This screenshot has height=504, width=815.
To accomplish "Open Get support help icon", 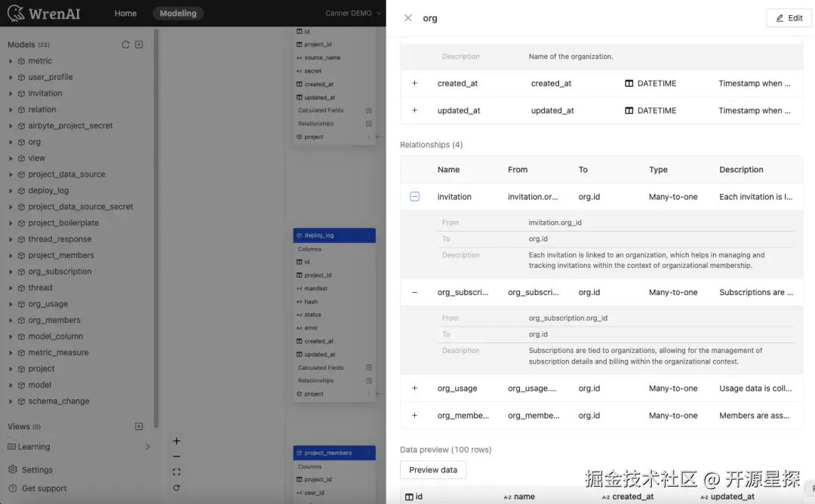I will 13,488.
